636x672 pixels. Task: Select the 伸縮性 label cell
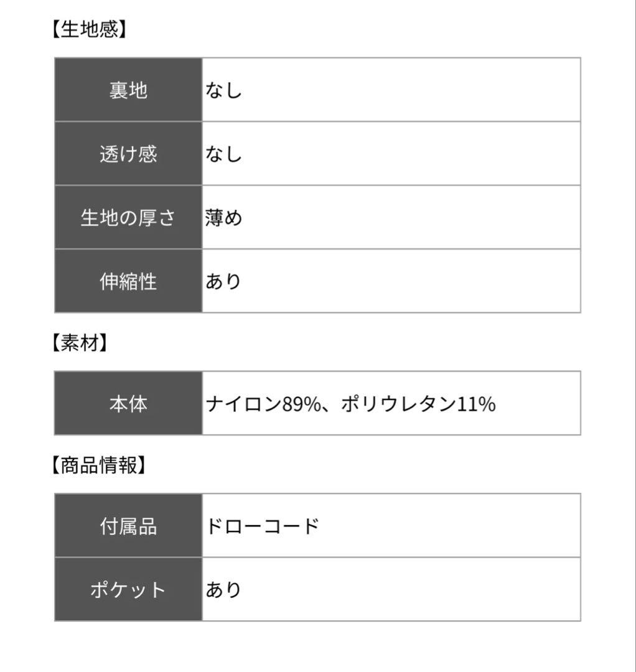click(x=128, y=282)
